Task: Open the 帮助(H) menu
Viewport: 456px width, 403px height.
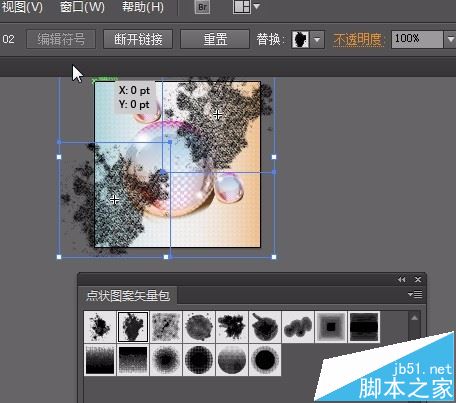Action: (143, 7)
